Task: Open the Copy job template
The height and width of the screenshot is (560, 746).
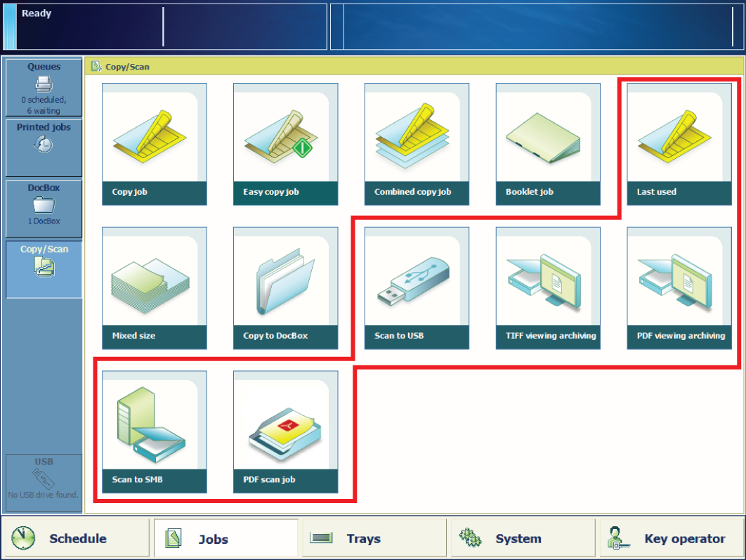Action: (155, 144)
